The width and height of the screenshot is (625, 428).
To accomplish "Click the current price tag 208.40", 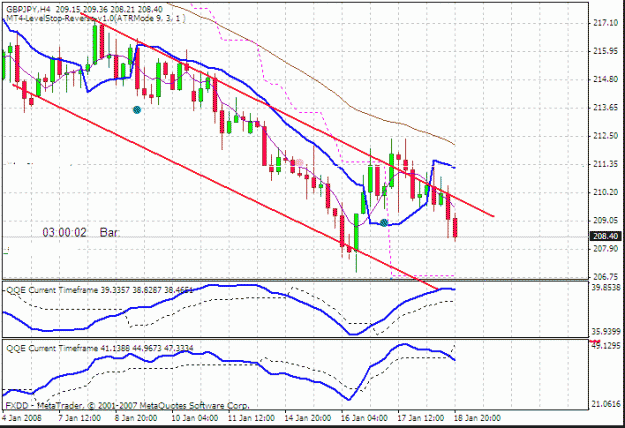I will [x=605, y=236].
